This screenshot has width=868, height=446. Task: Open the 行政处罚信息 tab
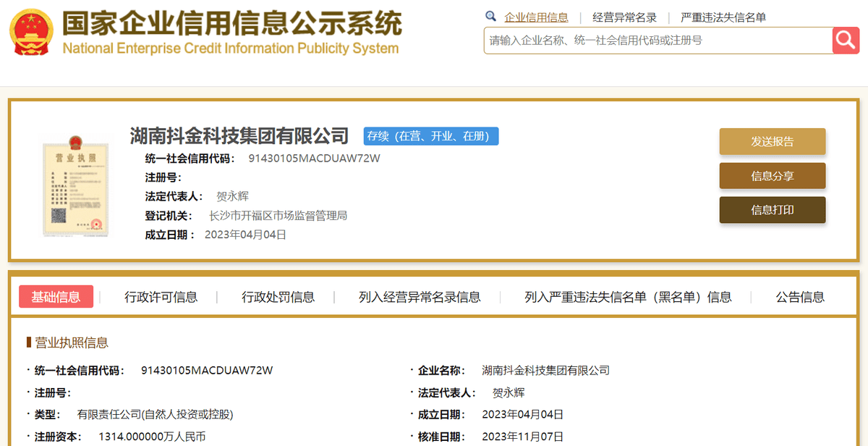pos(278,297)
